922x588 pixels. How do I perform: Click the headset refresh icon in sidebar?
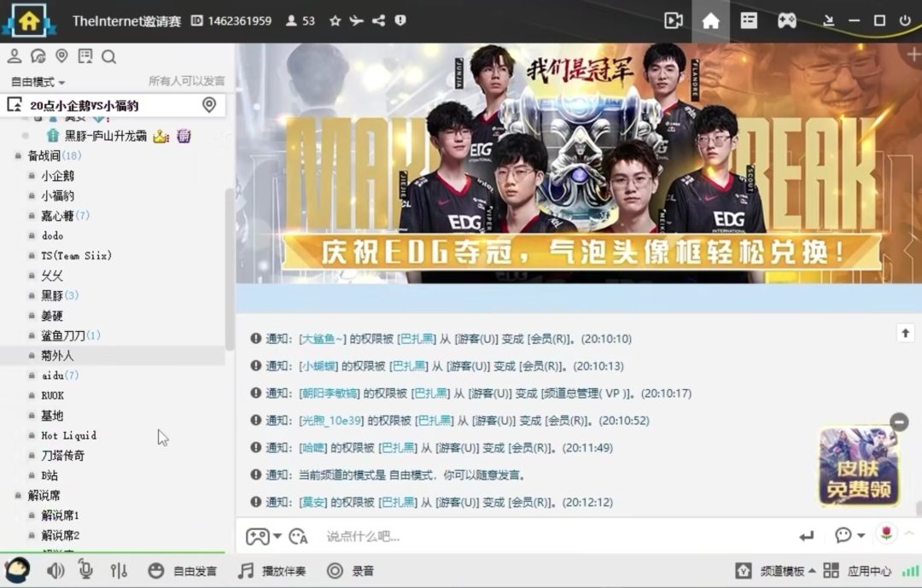tap(38, 56)
